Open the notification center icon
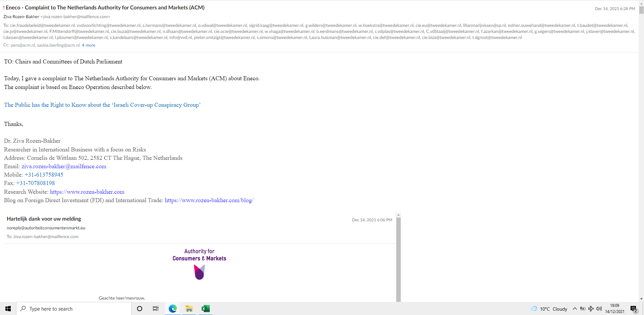The width and height of the screenshot is (644, 315). click(x=634, y=309)
